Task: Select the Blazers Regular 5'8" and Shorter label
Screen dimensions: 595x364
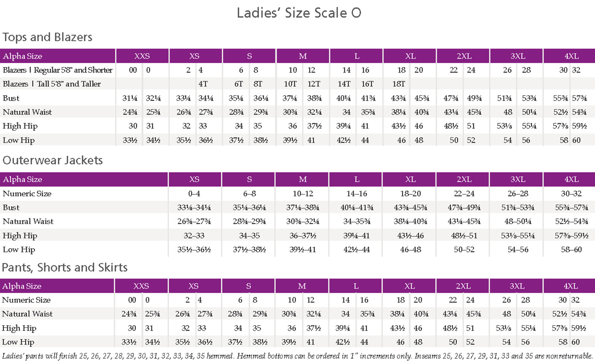Action: (x=58, y=70)
